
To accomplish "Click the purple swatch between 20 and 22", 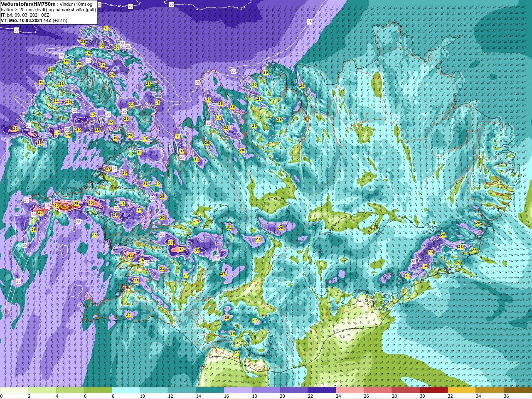I will [293, 390].
